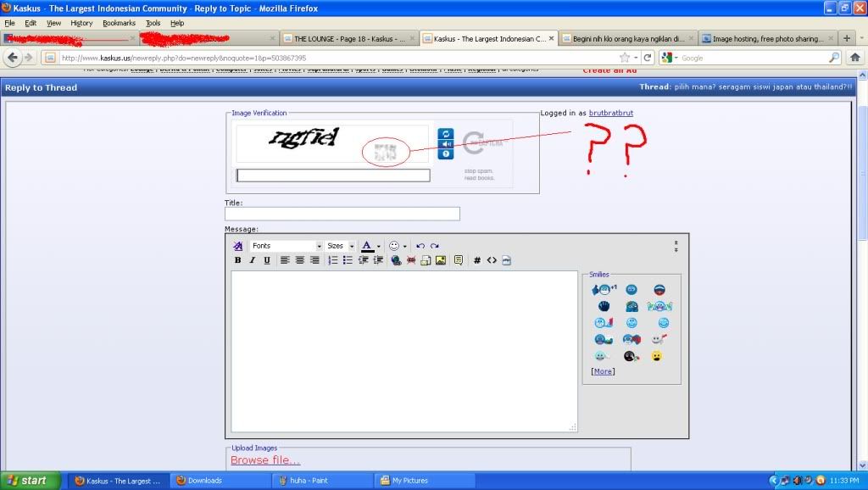The image size is (868, 490).
Task: Click the URL address bar
Action: click(x=337, y=58)
